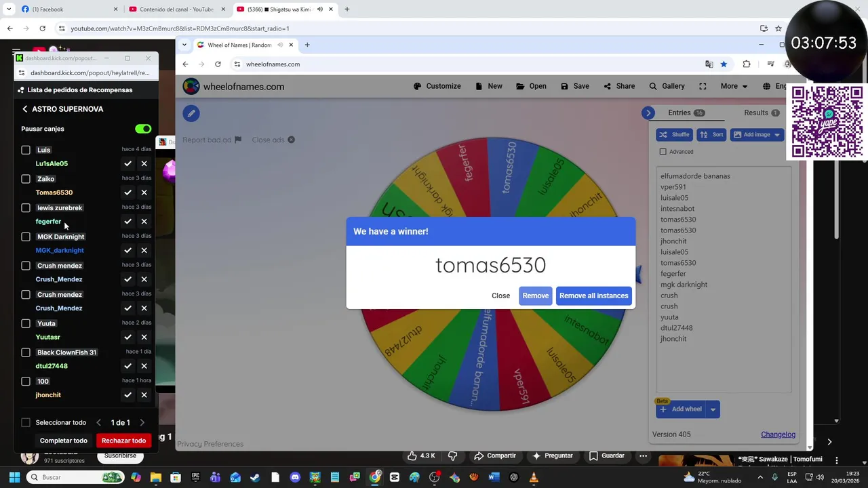Screen dimensions: 868x488
Task: Reject the jhonchit redemption with X
Action: pos(144,395)
